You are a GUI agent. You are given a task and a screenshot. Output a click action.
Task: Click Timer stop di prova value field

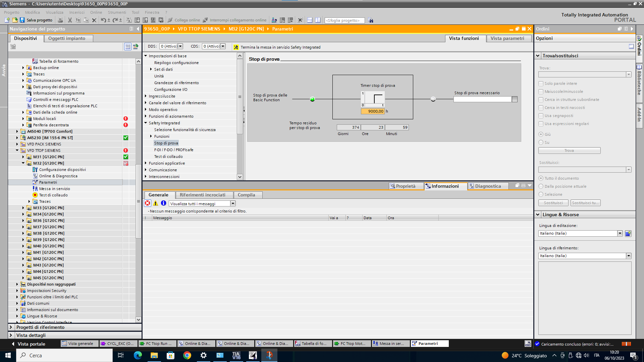[x=373, y=111]
